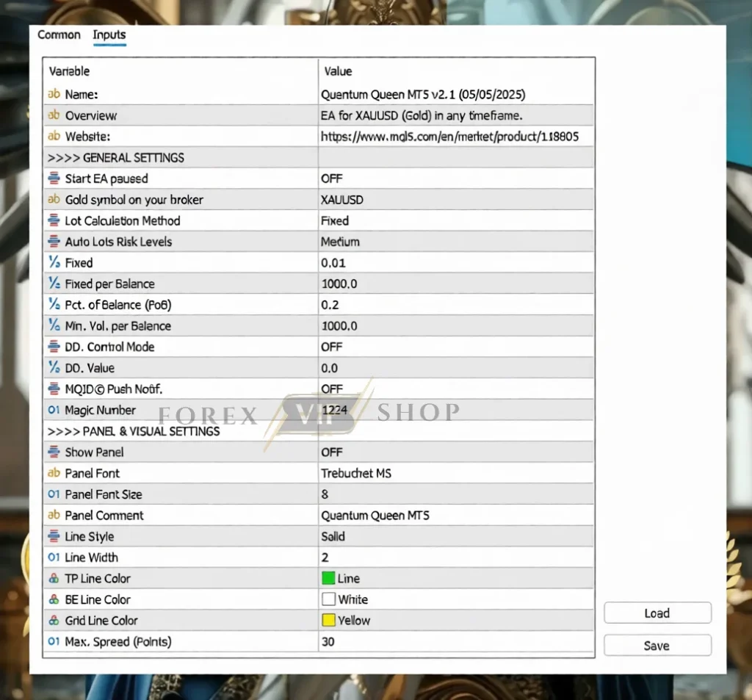The height and width of the screenshot is (700, 752).
Task: Open the Lot Calculation Method Fixed value
Action: 456,220
